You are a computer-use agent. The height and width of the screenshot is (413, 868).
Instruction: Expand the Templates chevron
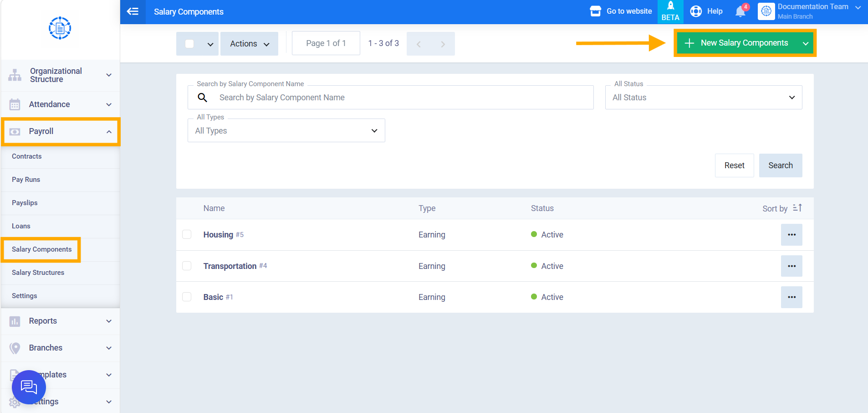tap(109, 375)
